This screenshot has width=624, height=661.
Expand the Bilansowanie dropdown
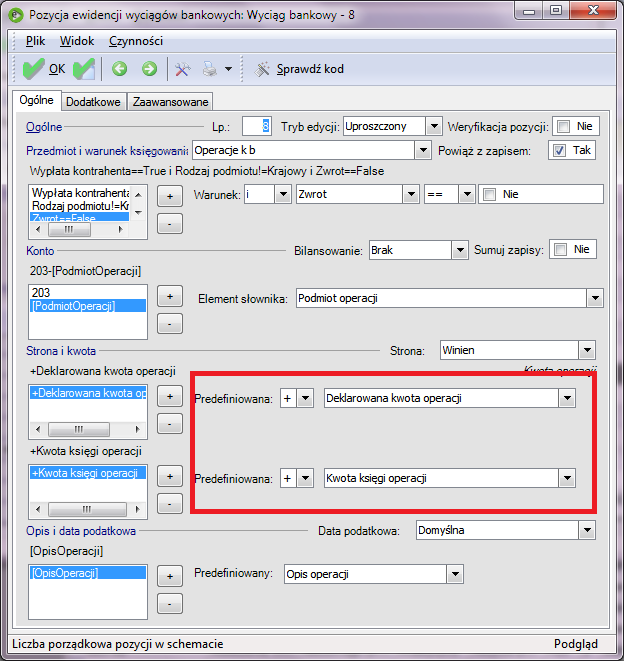(460, 250)
